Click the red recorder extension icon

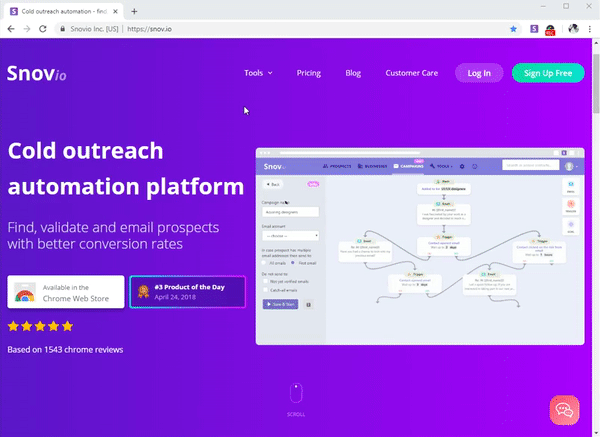click(550, 30)
